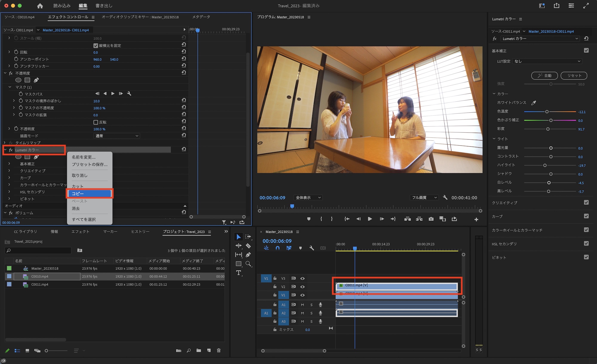Screen dimensions: 597x364
Task: Click the Export Frame camera icon
Action: pyautogui.click(x=431, y=219)
